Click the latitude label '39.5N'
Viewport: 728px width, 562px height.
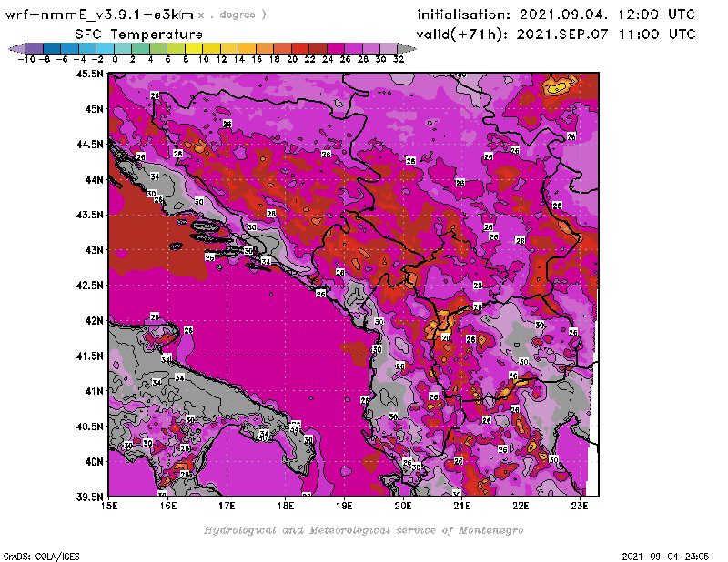pyautogui.click(x=89, y=497)
